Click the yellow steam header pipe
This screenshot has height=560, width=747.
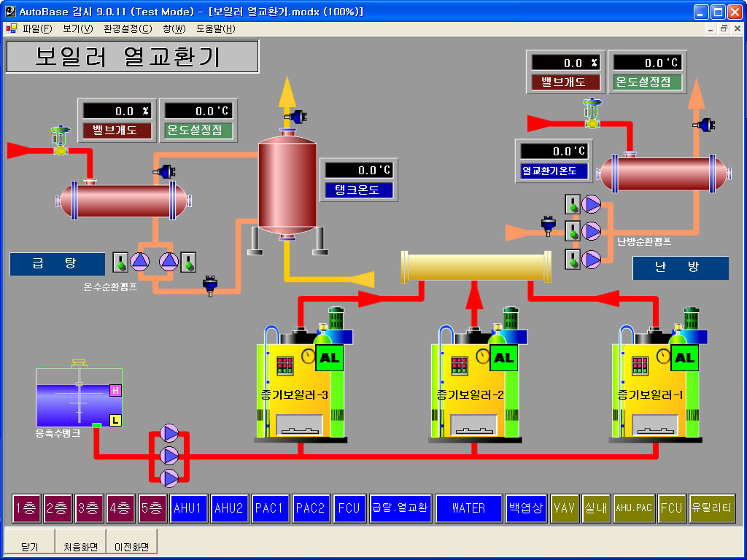[476, 268]
